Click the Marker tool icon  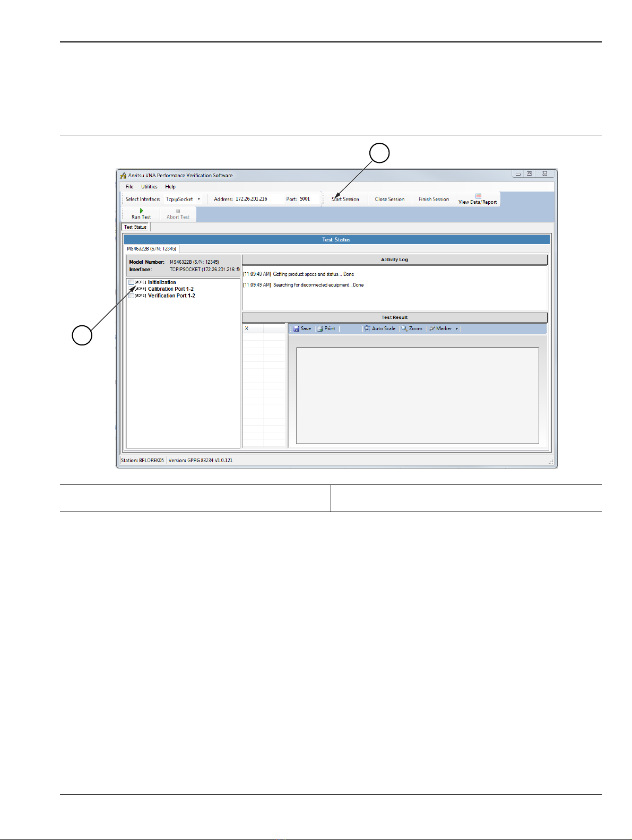tap(432, 328)
